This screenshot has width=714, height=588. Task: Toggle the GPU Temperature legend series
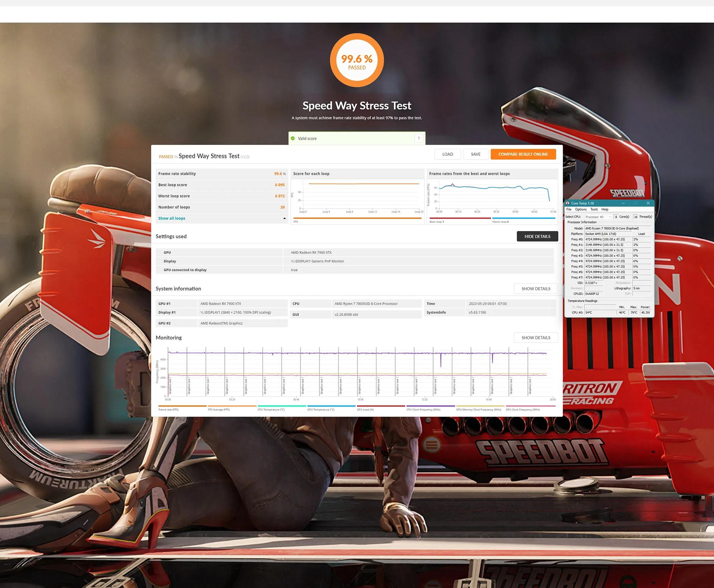(x=331, y=408)
